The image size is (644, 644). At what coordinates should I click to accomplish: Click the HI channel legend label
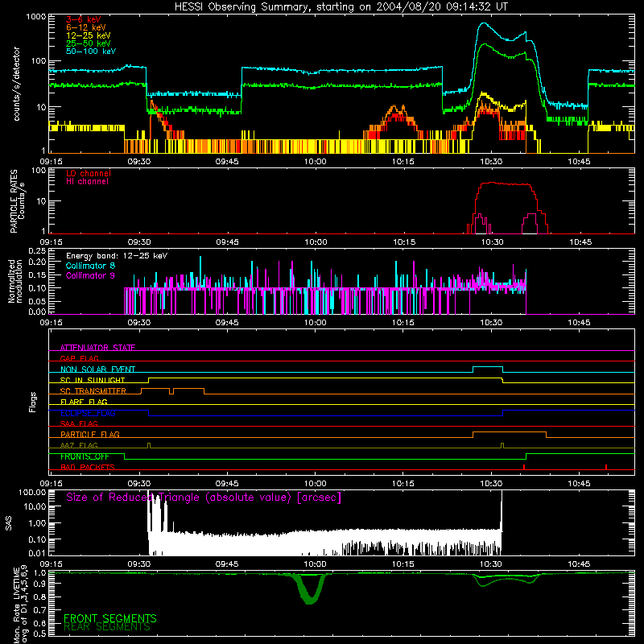pyautogui.click(x=87, y=182)
